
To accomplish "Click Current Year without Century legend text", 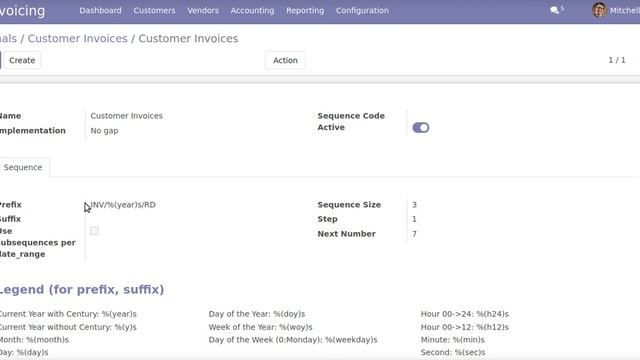I will point(68,327).
